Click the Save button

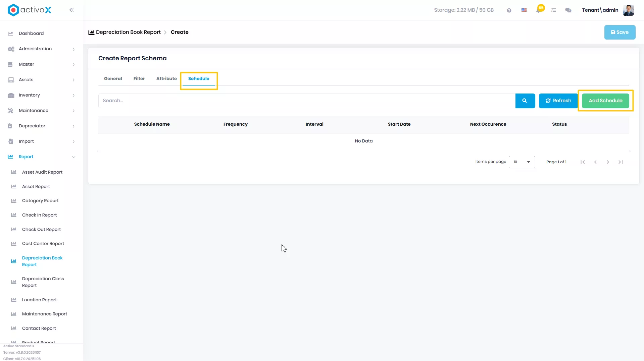pos(620,32)
